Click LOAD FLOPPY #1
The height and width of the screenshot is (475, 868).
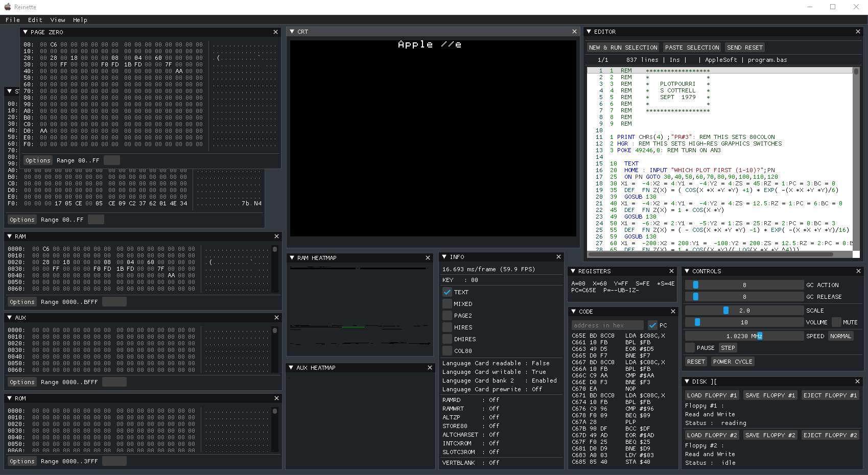coord(712,395)
